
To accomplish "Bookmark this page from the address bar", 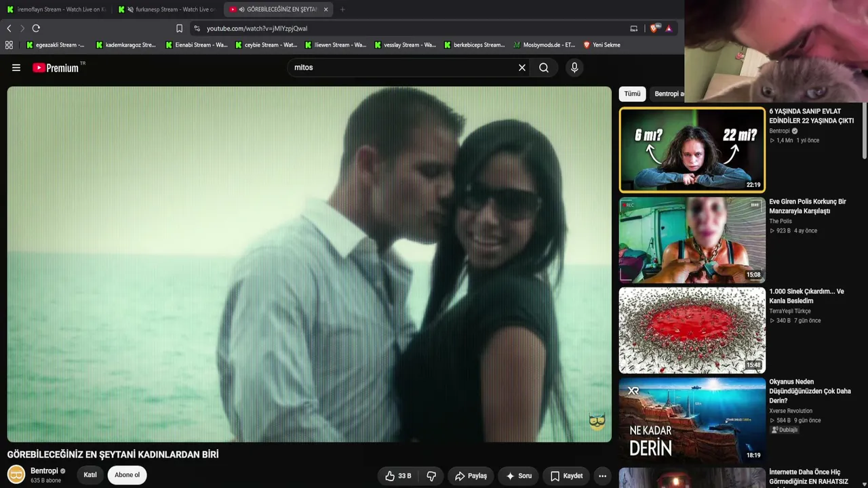I will click(x=179, y=28).
